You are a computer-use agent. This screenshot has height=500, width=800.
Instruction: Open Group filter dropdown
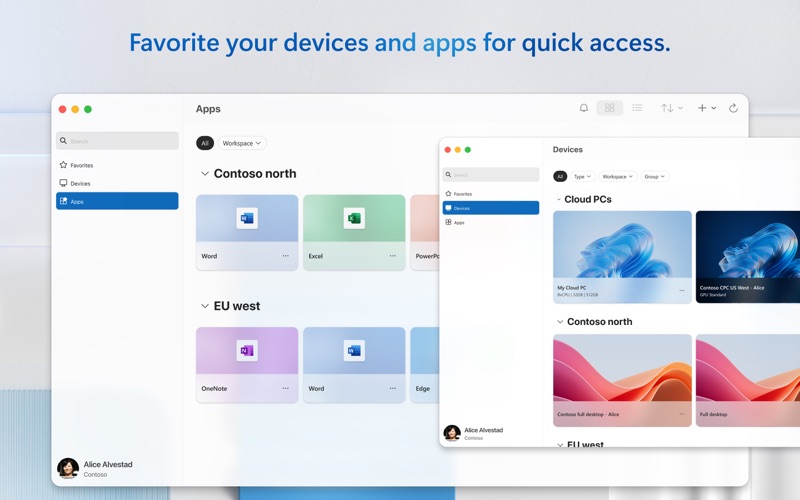click(655, 177)
